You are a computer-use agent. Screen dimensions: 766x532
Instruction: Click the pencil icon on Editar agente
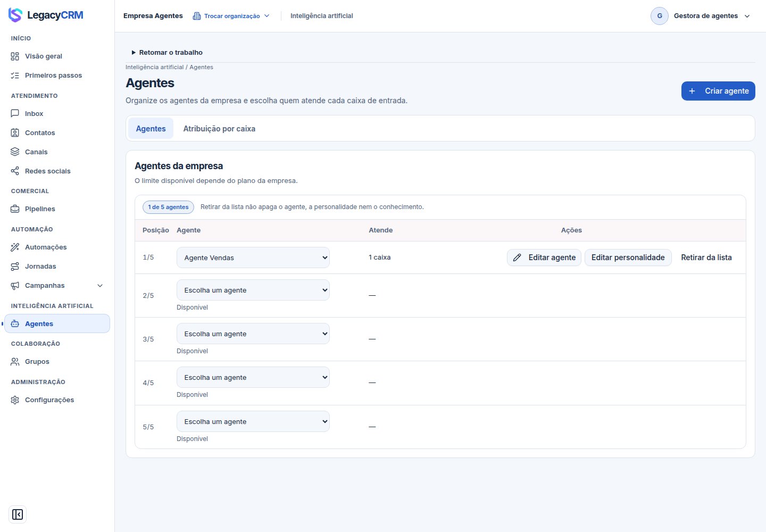(x=517, y=257)
